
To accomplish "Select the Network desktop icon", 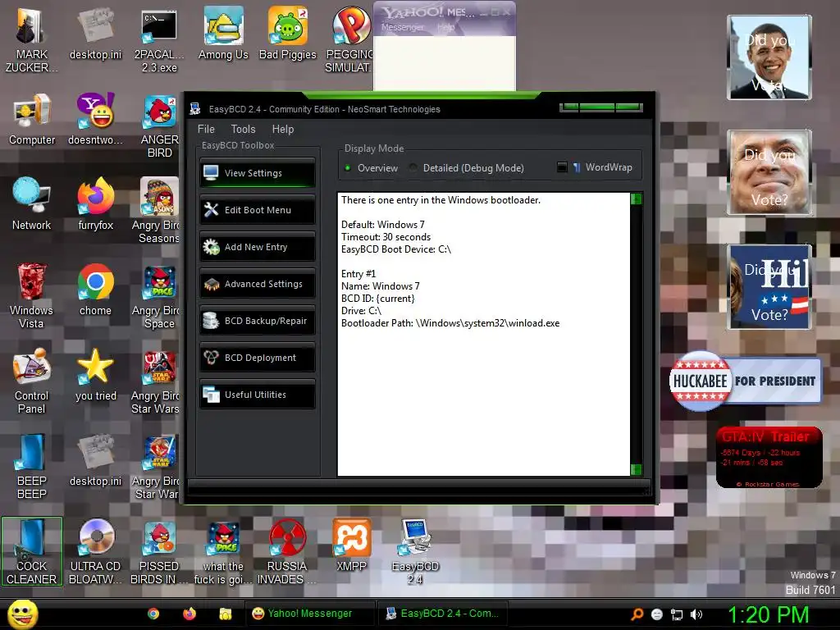I will [x=32, y=204].
